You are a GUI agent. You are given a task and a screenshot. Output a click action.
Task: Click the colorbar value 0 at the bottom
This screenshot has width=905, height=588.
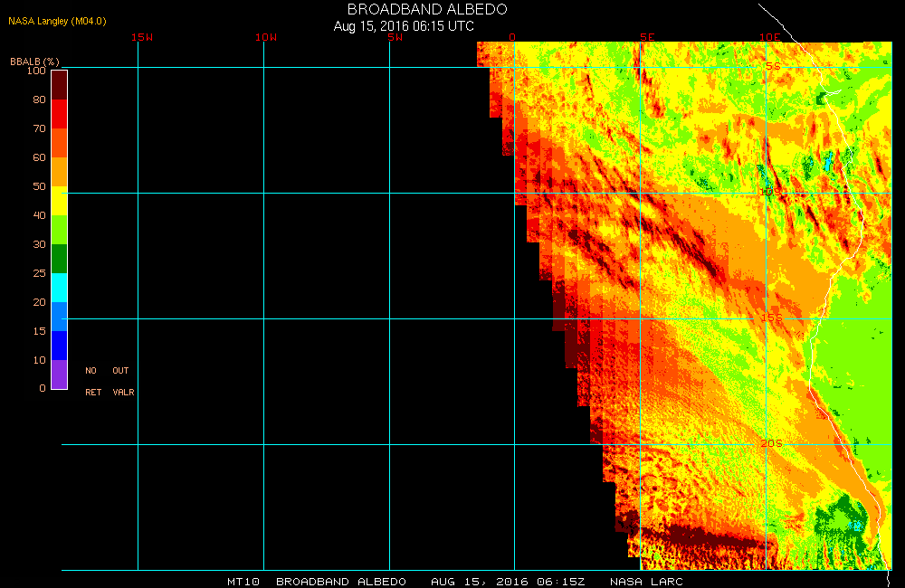pyautogui.click(x=43, y=388)
